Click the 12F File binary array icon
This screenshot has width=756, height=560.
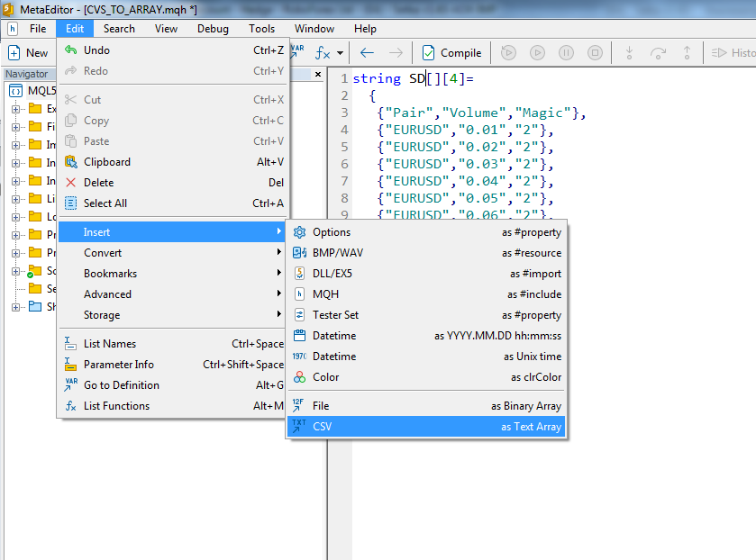tap(298, 406)
